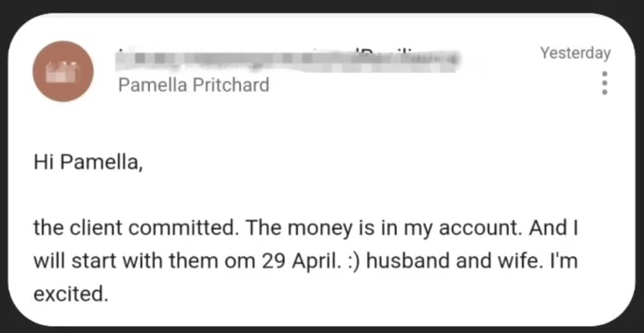Click the Yesterday timestamp
This screenshot has height=333, width=644.
click(575, 53)
